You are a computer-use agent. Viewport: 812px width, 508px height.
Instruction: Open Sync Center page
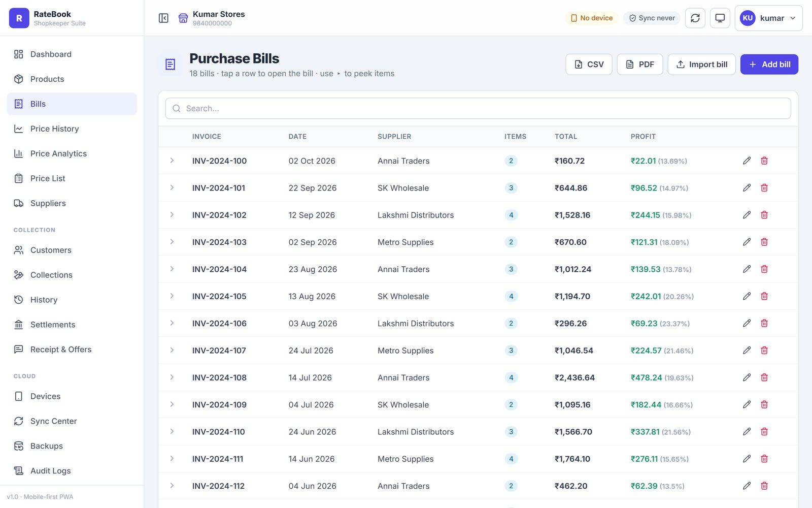[x=72, y=421]
